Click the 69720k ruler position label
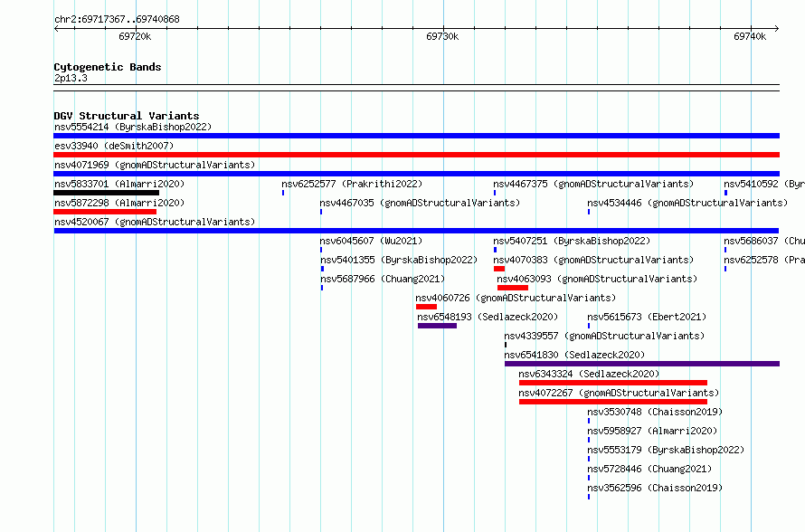 pyautogui.click(x=135, y=36)
